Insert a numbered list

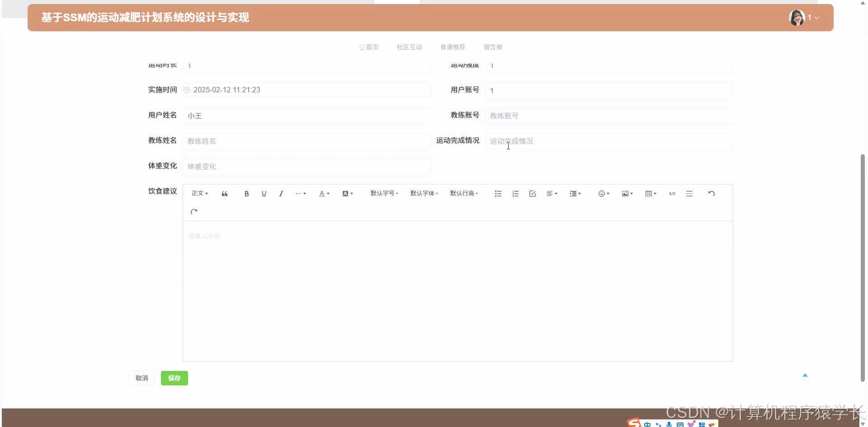point(515,193)
